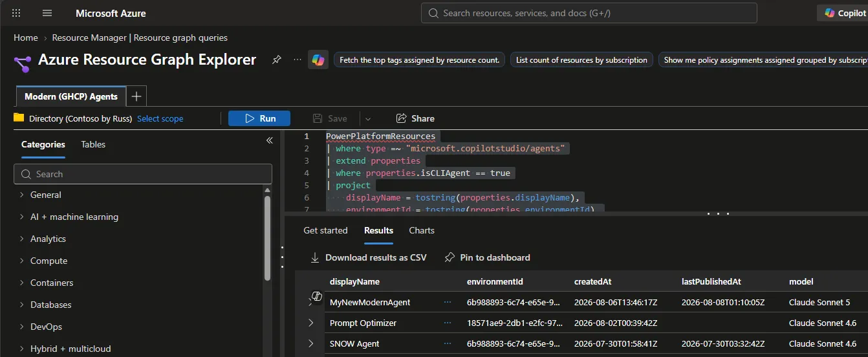Click the categories list scrollbar
868x357 pixels.
click(268, 238)
